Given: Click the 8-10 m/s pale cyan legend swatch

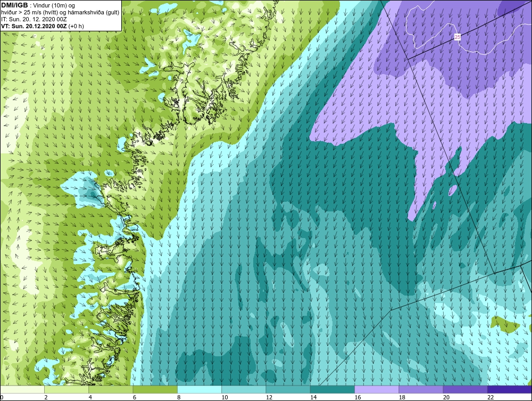Looking at the screenshot, I should click(199, 389).
